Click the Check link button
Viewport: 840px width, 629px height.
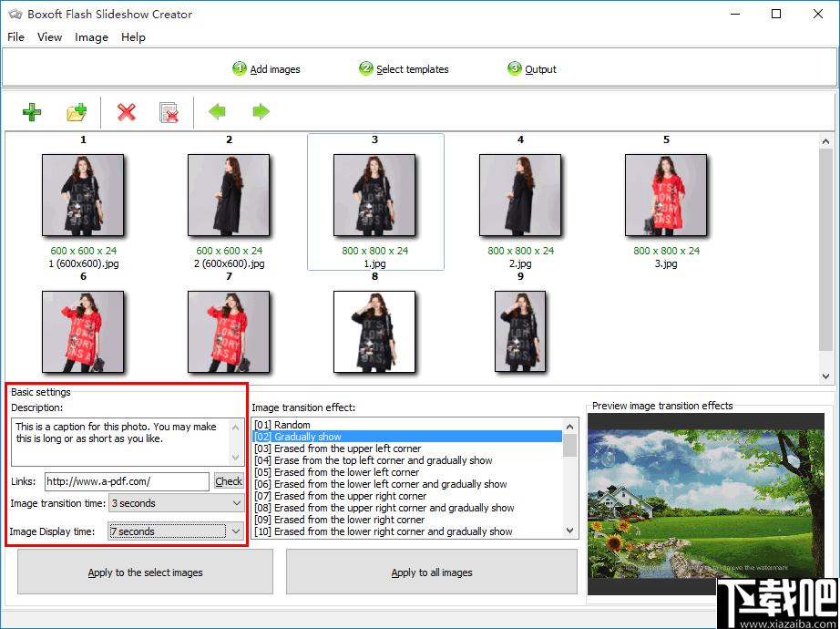coord(229,481)
